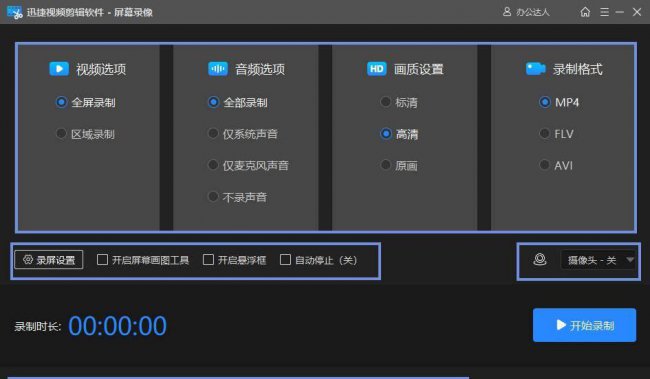Start recording with 开始录制 button
The height and width of the screenshot is (379, 650).
584,325
